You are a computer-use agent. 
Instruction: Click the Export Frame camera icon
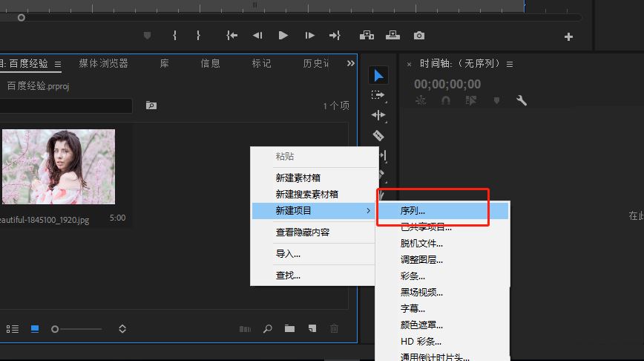pyautogui.click(x=419, y=35)
